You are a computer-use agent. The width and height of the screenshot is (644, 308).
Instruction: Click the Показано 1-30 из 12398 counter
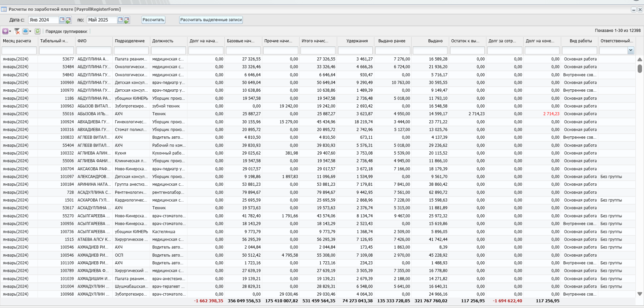618,31
